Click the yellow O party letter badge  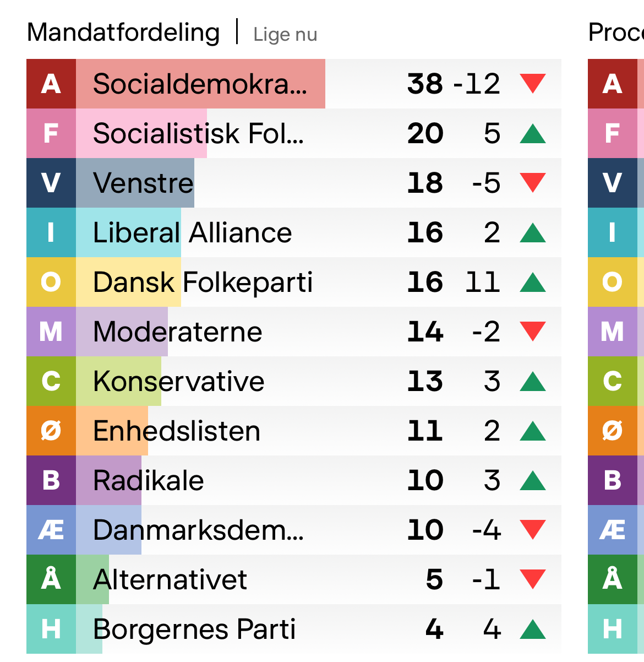point(51,282)
